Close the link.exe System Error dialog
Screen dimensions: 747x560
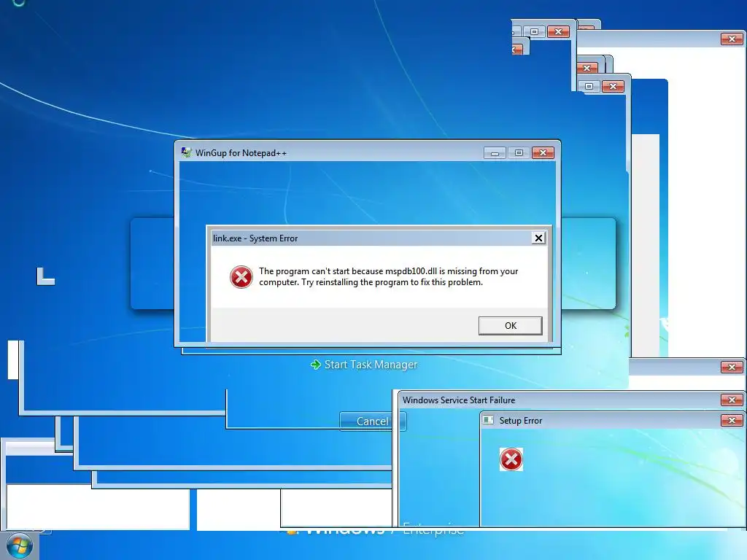tap(538, 238)
